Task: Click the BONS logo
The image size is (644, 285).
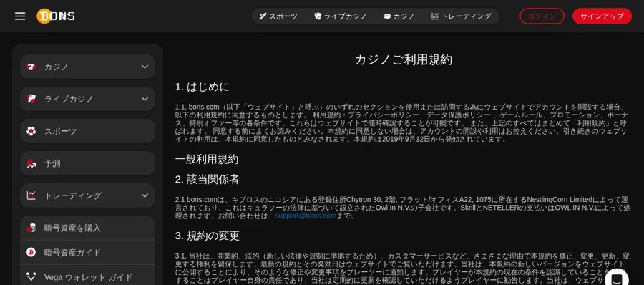Action: point(55,16)
